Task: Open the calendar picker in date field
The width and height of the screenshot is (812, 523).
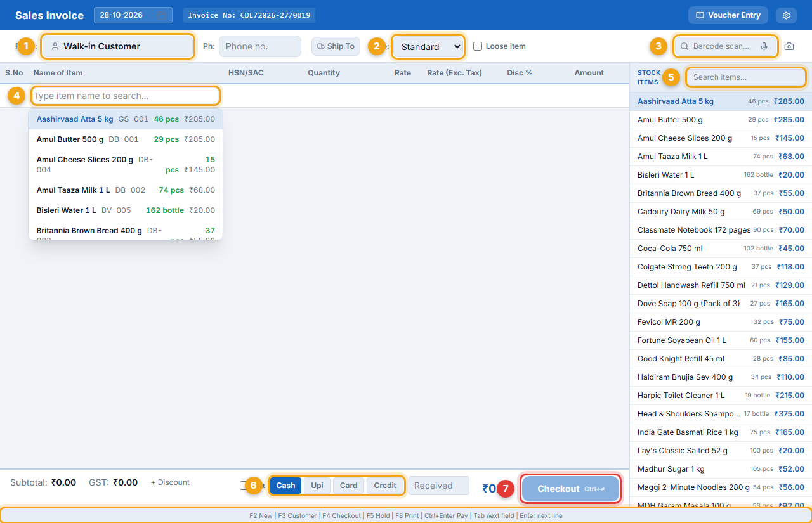Action: tap(162, 15)
